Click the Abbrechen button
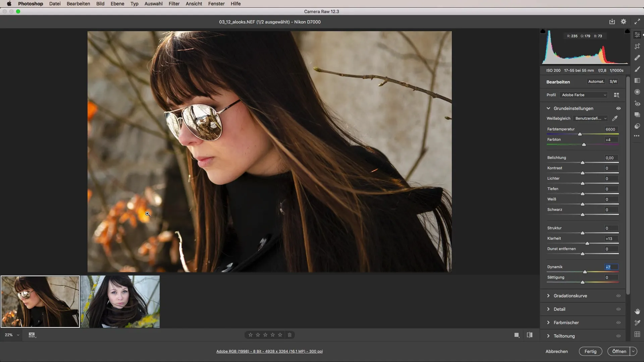Viewport: 644px width, 362px height. click(x=556, y=351)
